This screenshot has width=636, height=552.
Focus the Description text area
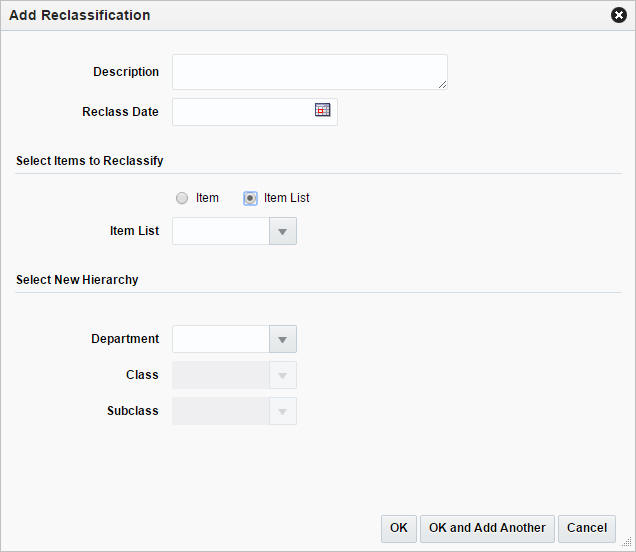[x=309, y=72]
